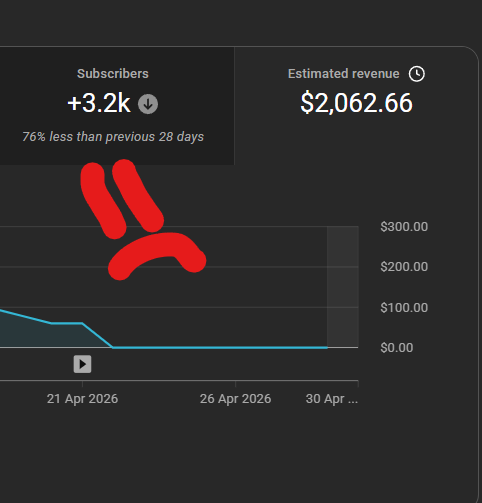Click the $200.00 axis label
The width and height of the screenshot is (482, 503).
404,267
